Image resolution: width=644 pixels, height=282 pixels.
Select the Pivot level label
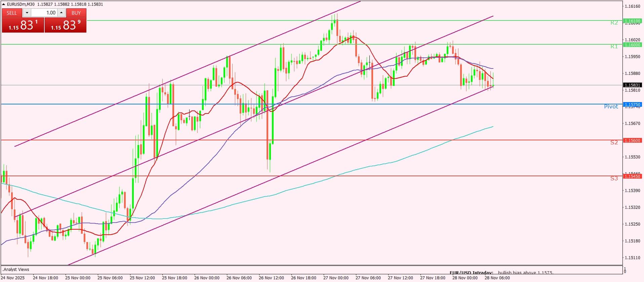coord(611,106)
